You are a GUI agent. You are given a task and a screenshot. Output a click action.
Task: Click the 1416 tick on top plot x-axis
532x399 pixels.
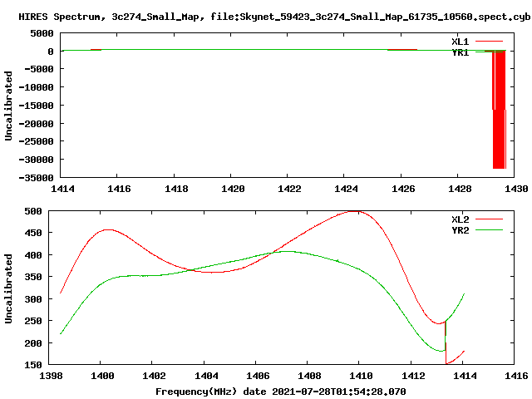pos(119,189)
